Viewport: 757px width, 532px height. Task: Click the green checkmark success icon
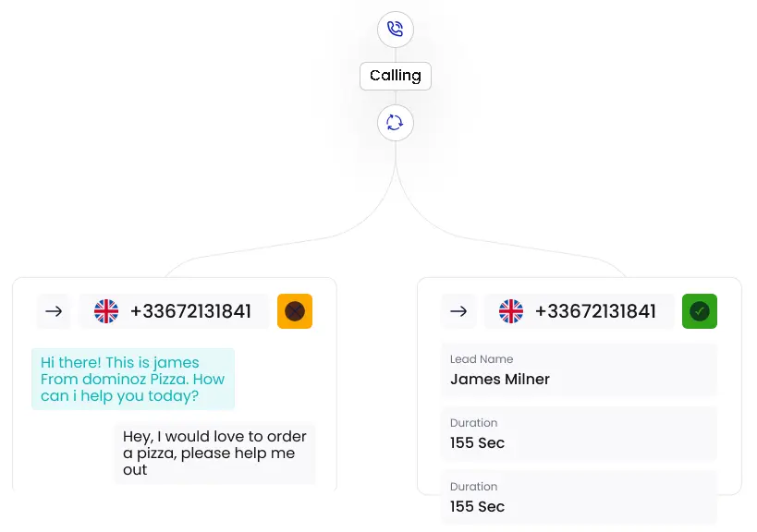coord(700,311)
